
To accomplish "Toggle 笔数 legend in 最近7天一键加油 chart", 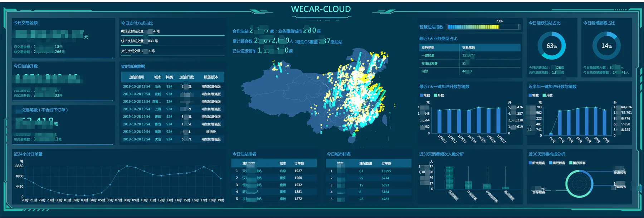I will (425, 95).
